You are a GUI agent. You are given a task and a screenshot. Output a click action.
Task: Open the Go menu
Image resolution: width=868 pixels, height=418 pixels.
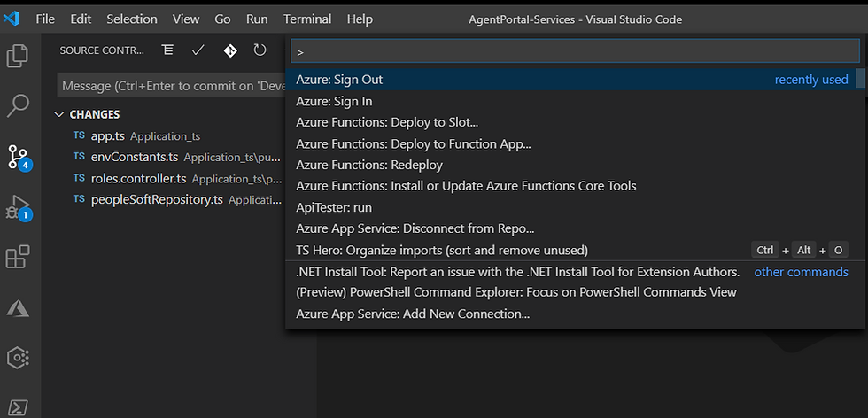pos(222,19)
